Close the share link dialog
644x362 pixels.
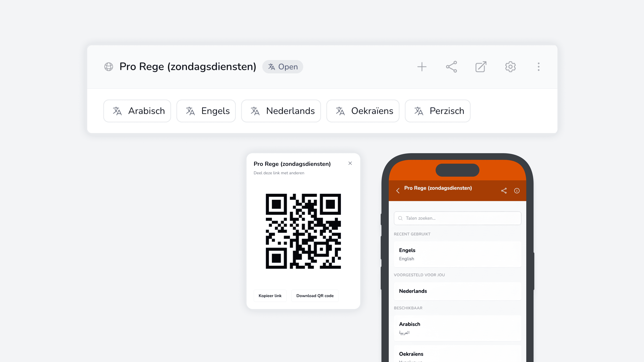pyautogui.click(x=350, y=163)
